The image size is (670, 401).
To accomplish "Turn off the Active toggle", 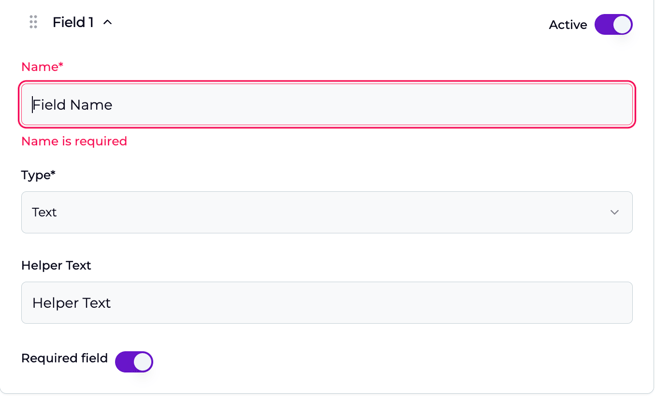I will point(613,25).
